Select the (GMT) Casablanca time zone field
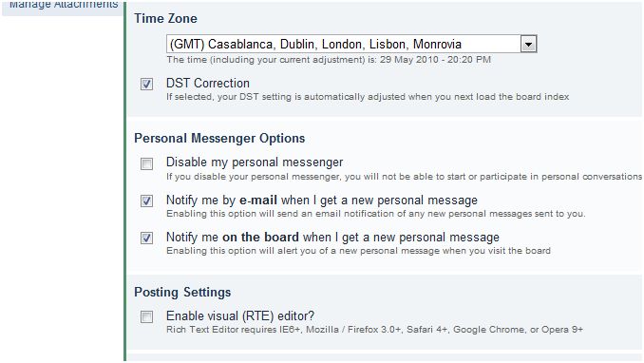This screenshot has width=644, height=363. pyautogui.click(x=351, y=44)
